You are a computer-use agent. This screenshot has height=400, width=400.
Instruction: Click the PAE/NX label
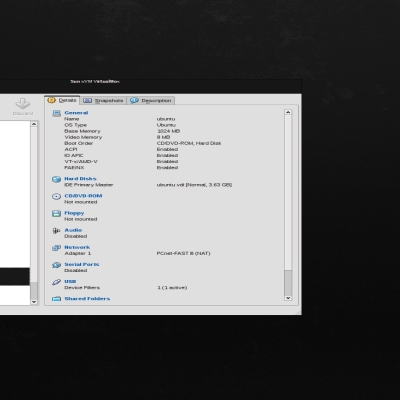coord(74,168)
